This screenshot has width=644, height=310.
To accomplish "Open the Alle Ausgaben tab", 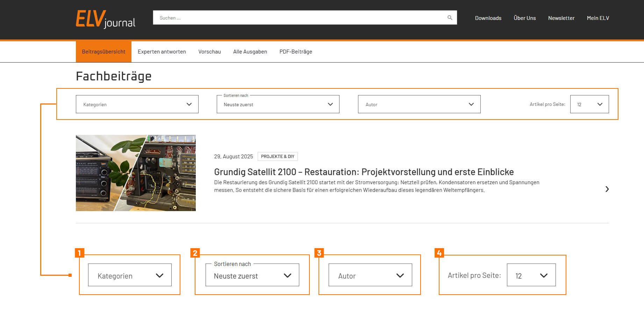I will [x=250, y=52].
